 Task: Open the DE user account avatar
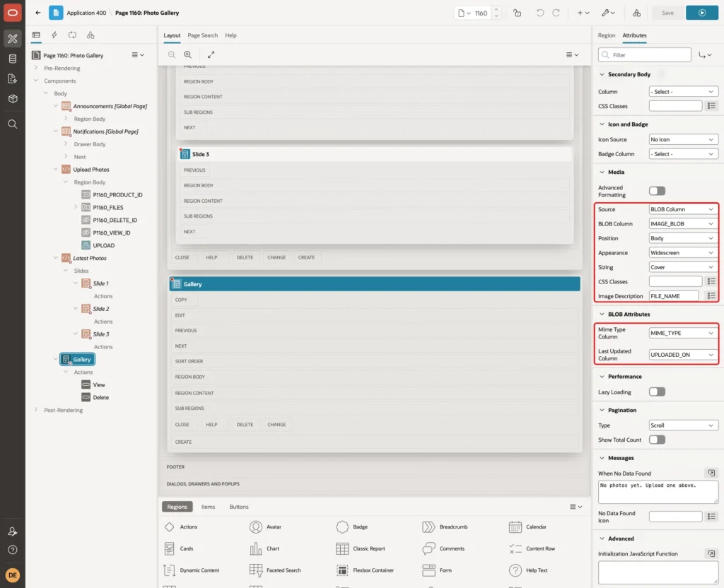[x=13, y=575]
